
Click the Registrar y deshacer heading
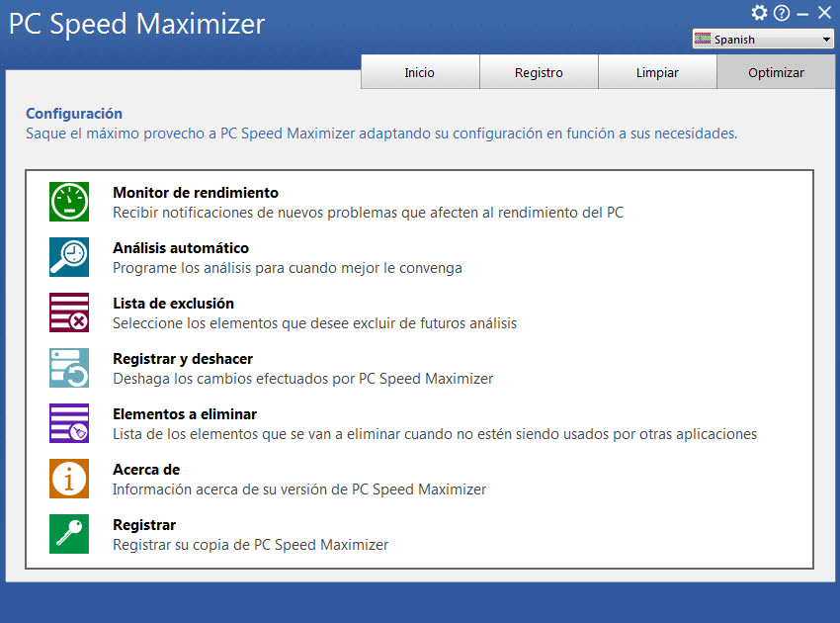[x=183, y=359]
